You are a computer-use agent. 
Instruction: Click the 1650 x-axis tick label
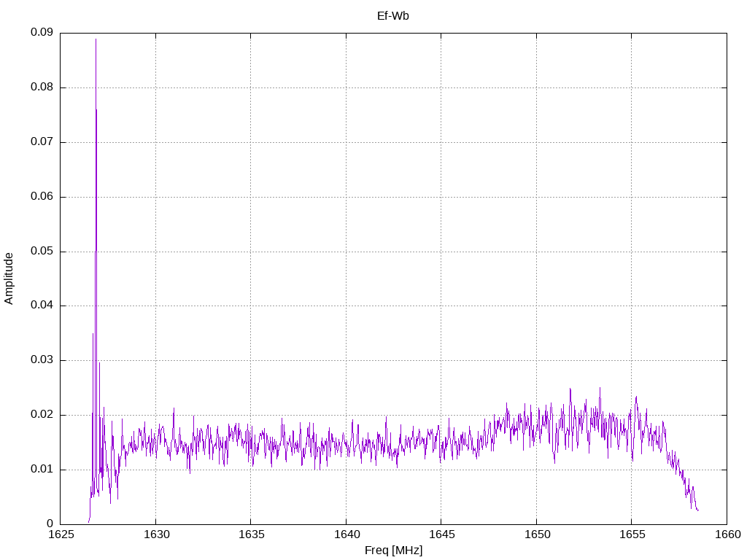536,535
